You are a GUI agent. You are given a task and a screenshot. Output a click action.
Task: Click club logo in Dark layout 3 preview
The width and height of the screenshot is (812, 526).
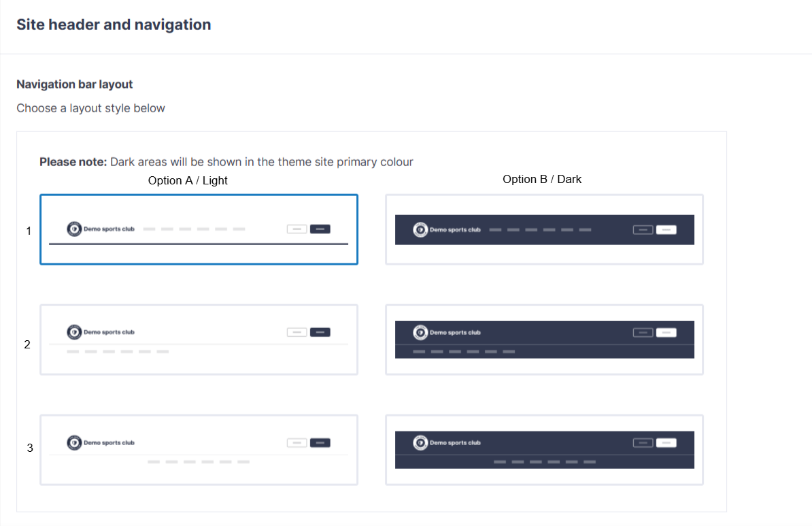click(x=421, y=443)
